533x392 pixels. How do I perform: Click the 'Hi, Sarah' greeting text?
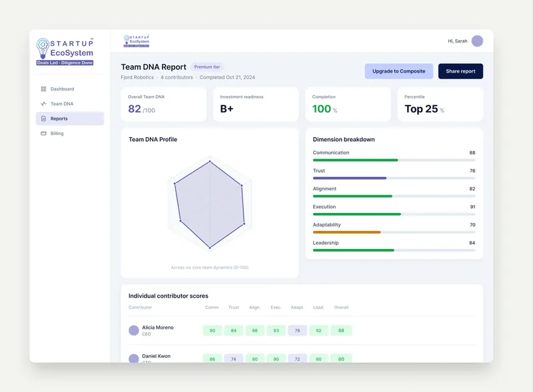458,41
